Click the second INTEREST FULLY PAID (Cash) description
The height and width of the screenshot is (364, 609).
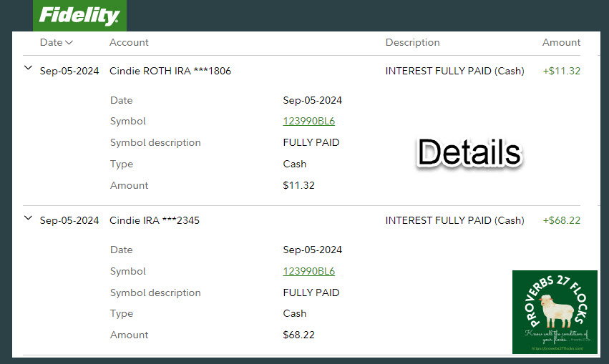454,221
